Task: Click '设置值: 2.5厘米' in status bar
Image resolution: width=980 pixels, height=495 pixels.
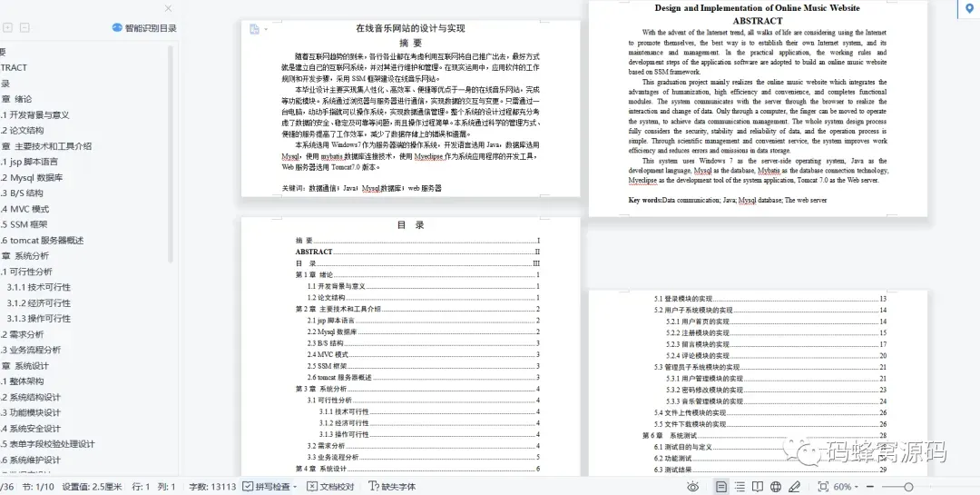Action: pyautogui.click(x=92, y=486)
